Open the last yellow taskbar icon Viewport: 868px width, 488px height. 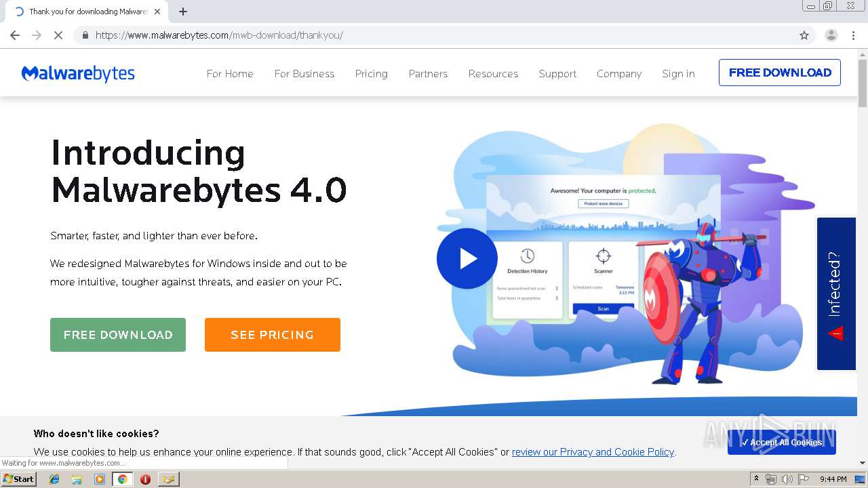(x=168, y=479)
